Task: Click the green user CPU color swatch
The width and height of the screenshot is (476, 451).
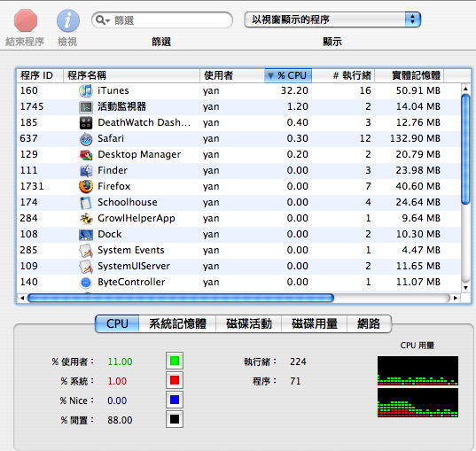Action: pyautogui.click(x=175, y=361)
